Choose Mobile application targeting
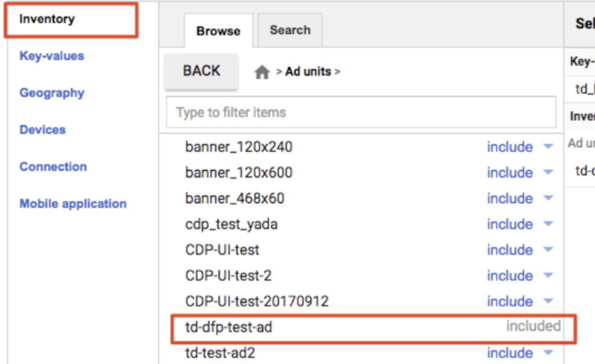Viewport: 595px width, 364px height. click(x=73, y=204)
